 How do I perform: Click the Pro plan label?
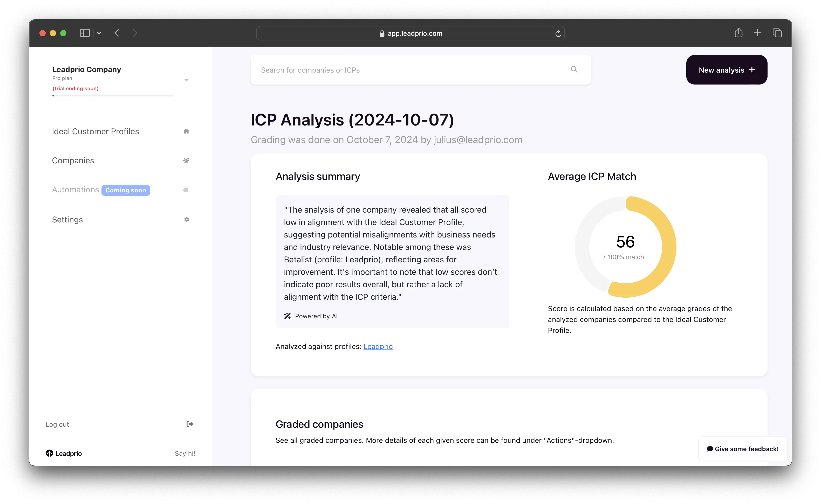click(x=62, y=78)
